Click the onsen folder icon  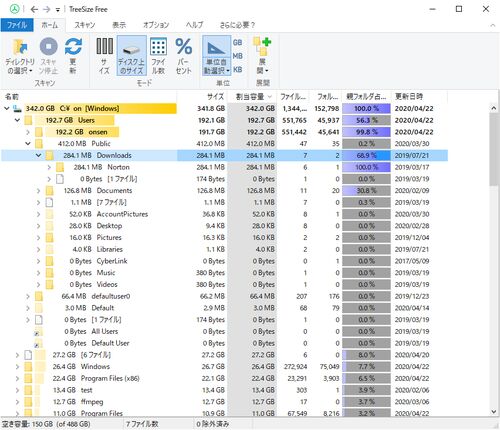[x=39, y=132]
